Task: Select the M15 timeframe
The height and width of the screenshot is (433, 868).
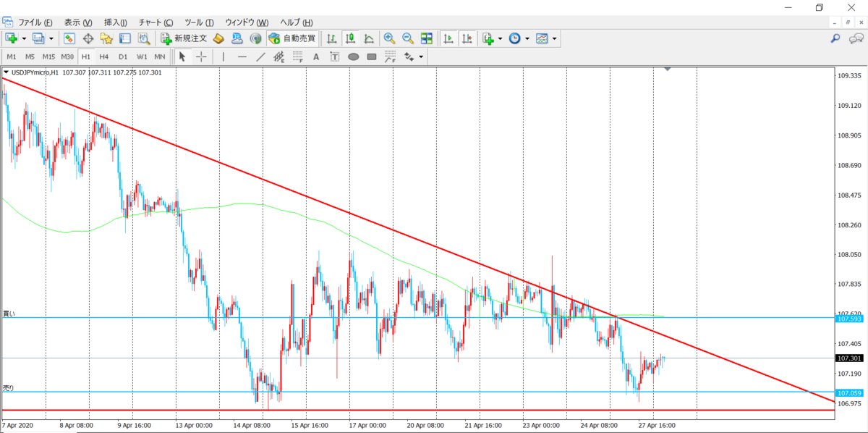Action: click(x=48, y=56)
